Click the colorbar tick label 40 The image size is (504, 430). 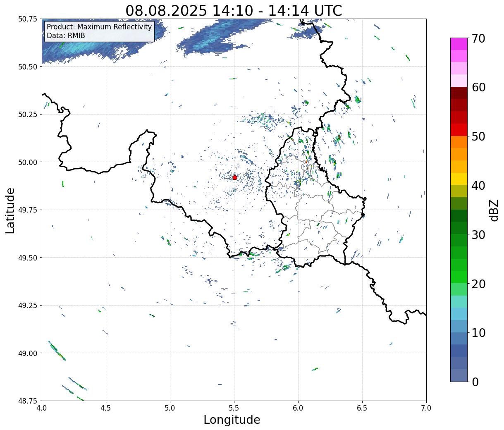[x=478, y=186]
